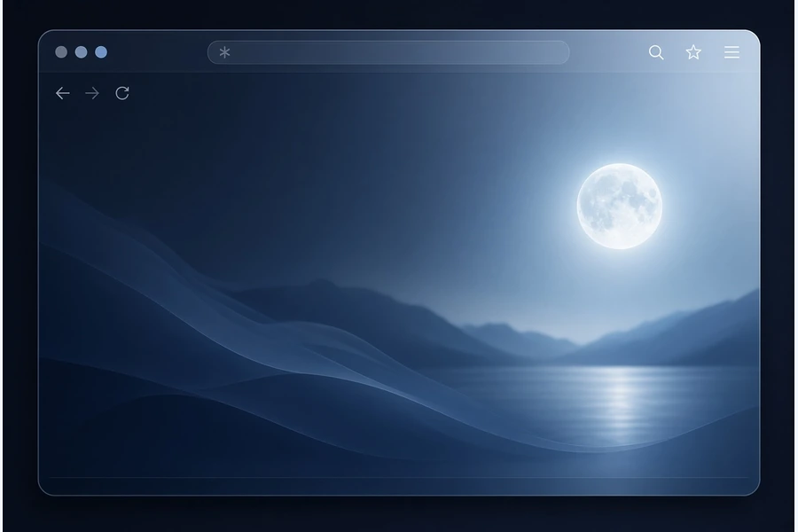Select the glowing full moon

click(x=620, y=207)
